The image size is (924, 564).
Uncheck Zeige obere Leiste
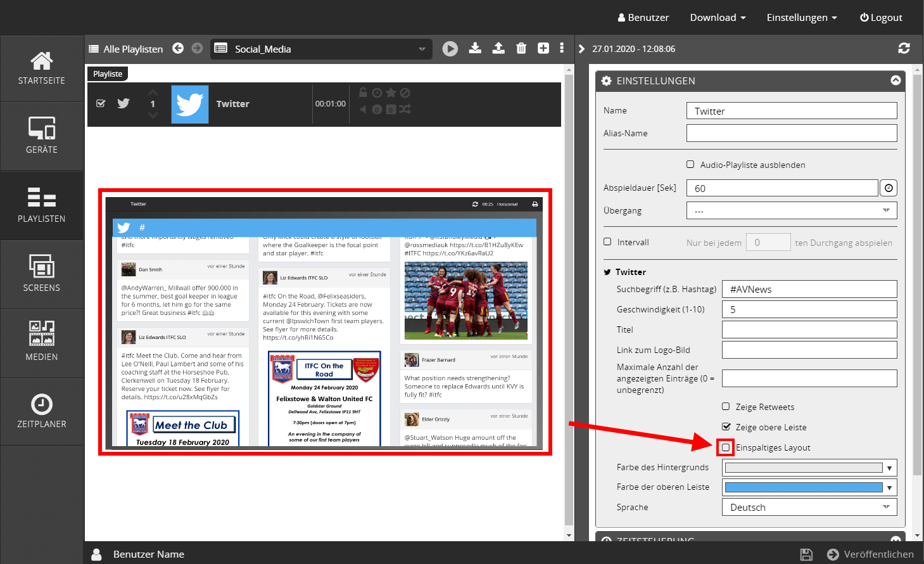pyautogui.click(x=726, y=426)
